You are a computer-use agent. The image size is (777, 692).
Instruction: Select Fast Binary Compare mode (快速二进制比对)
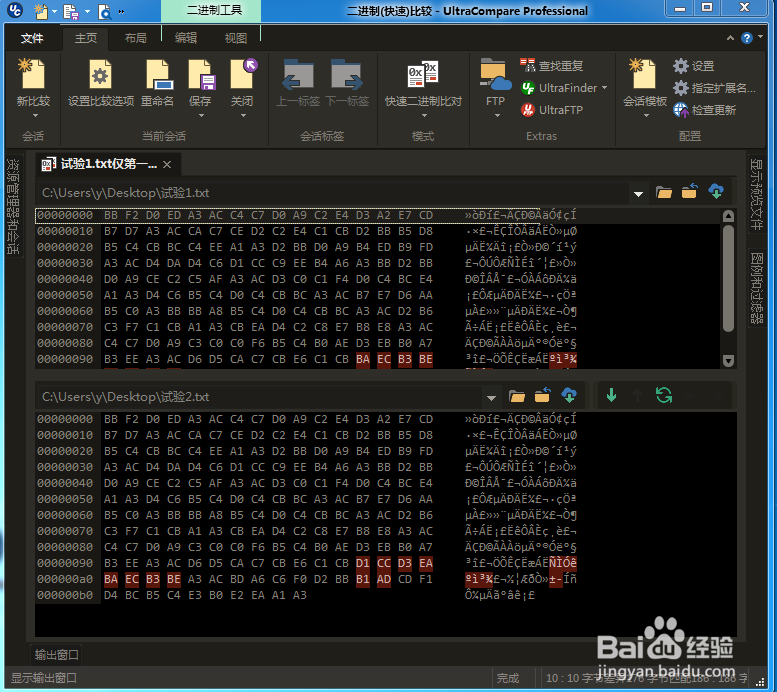423,76
